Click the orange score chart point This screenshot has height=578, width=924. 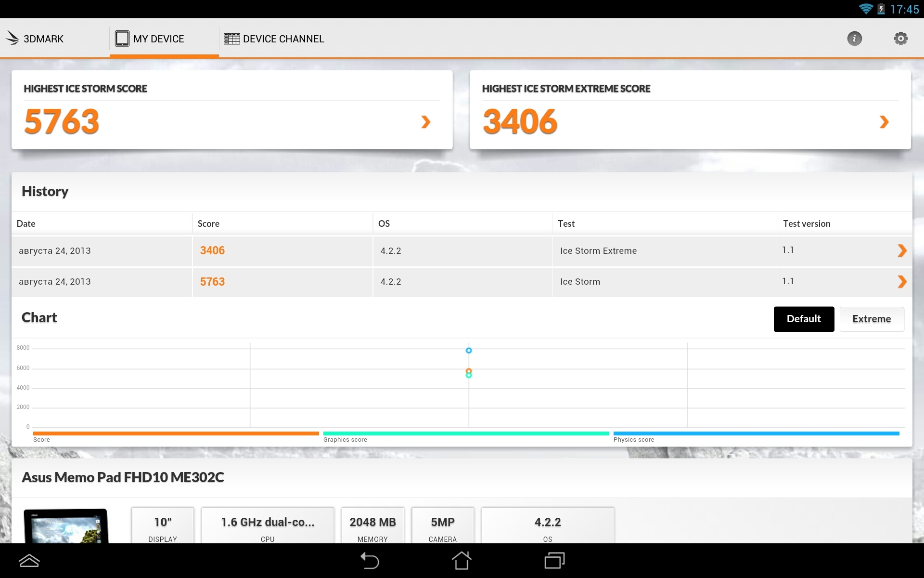point(469,371)
